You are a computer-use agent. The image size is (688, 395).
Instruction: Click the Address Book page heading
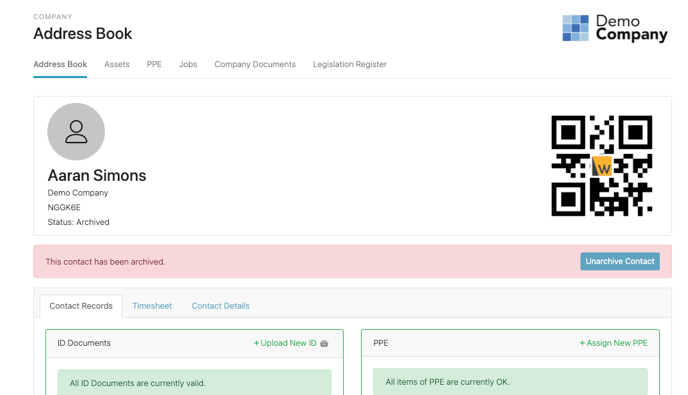(x=82, y=34)
